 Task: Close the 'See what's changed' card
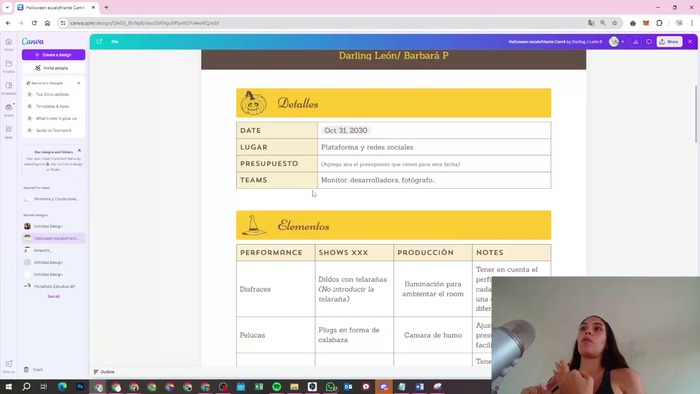79,83
